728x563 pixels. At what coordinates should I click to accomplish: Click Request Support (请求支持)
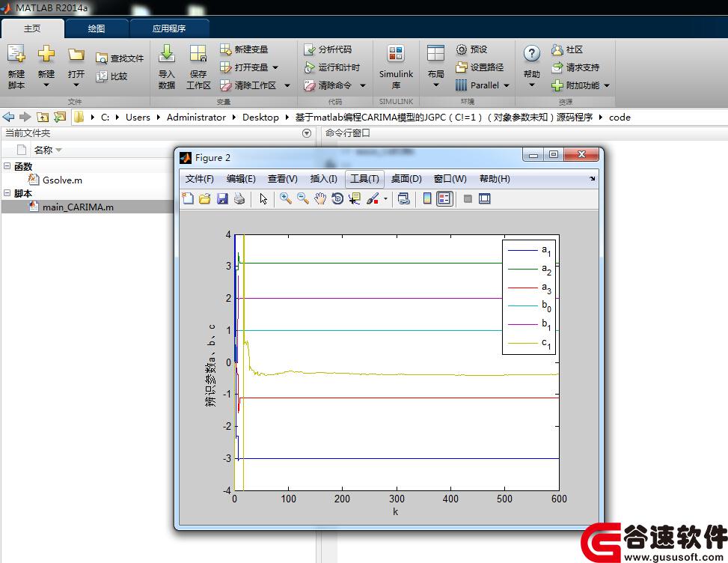[x=575, y=67]
